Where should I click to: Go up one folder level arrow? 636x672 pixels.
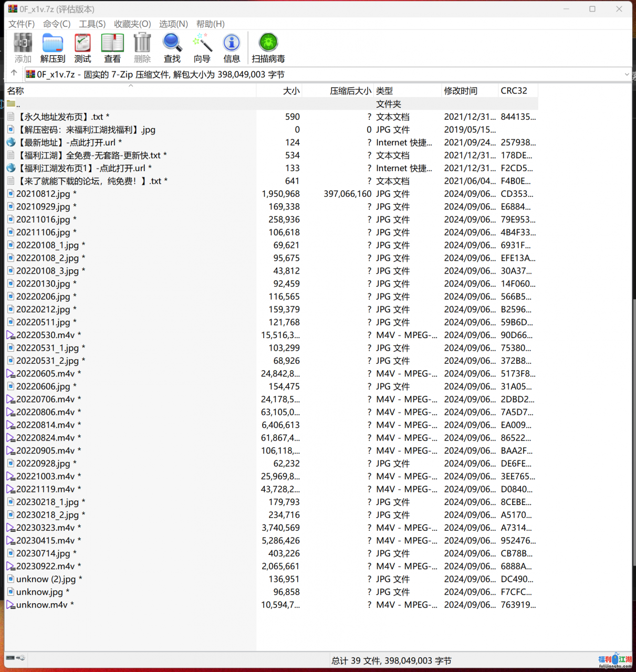coord(14,73)
